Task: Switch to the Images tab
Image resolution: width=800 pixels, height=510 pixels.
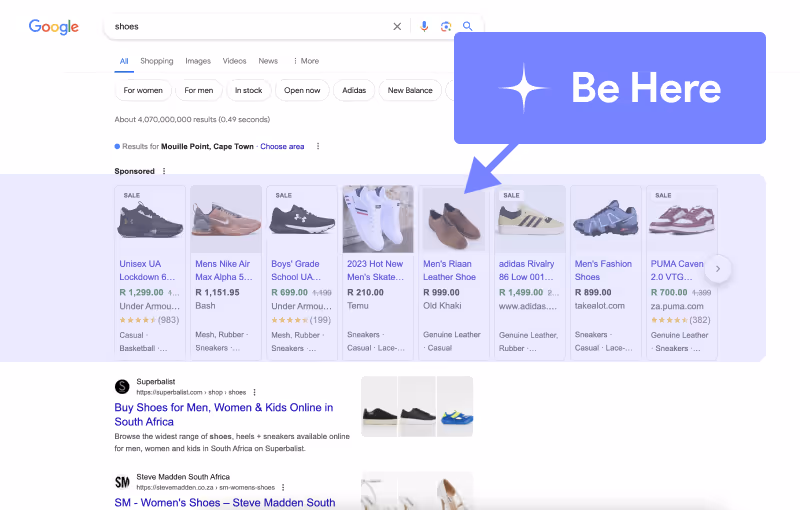Action: point(198,61)
